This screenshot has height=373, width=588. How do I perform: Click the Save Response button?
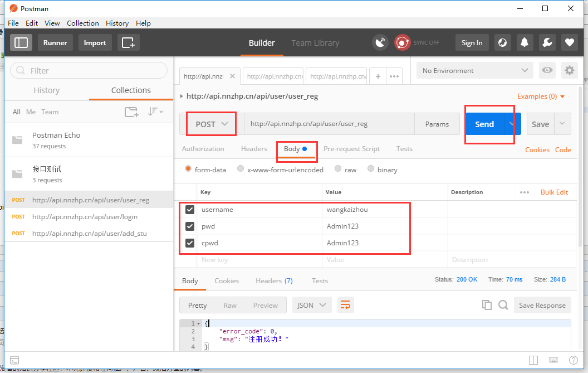[x=542, y=305]
